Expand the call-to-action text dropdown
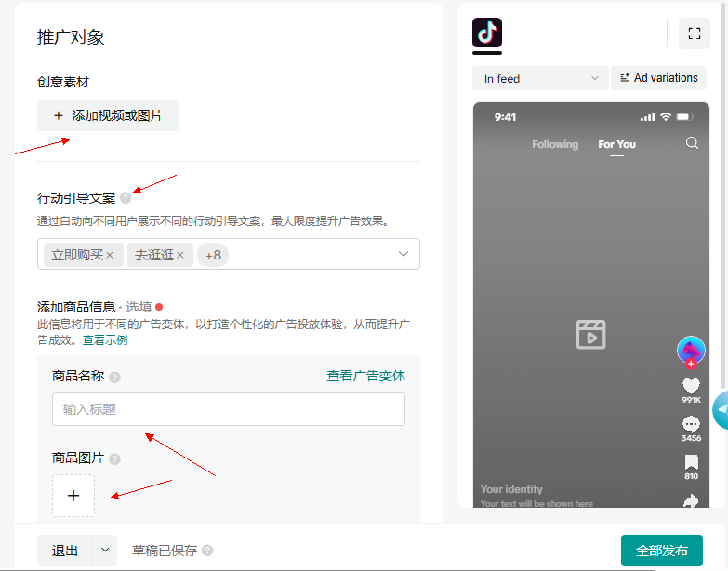This screenshot has height=571, width=728. coord(404,254)
